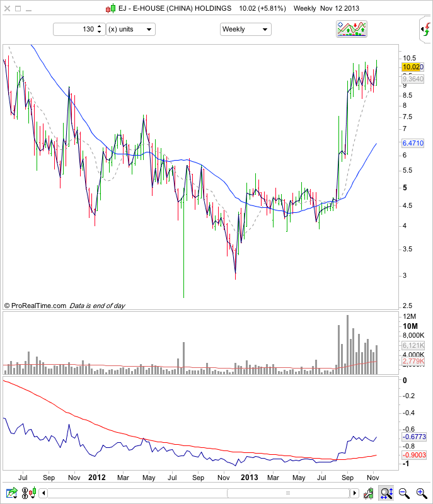Open the Weekly timeframe dropdown
Image resolution: width=433 pixels, height=504 pixels.
pos(246,29)
